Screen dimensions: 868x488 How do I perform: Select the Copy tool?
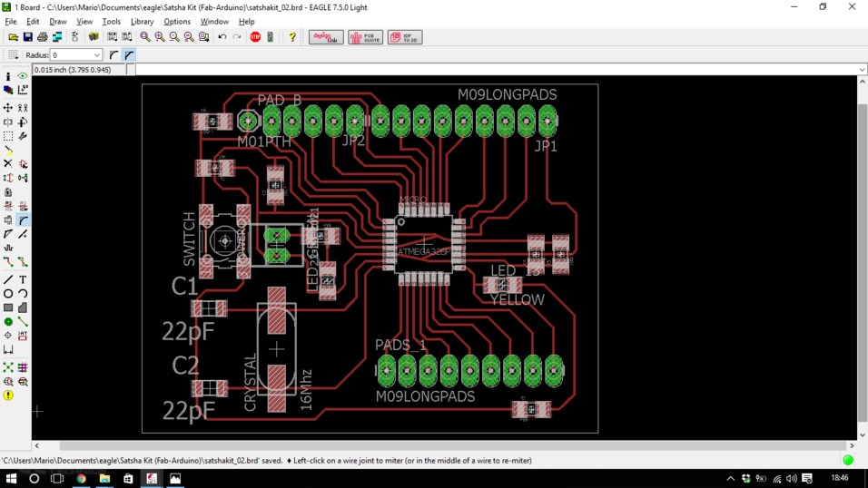click(x=23, y=108)
